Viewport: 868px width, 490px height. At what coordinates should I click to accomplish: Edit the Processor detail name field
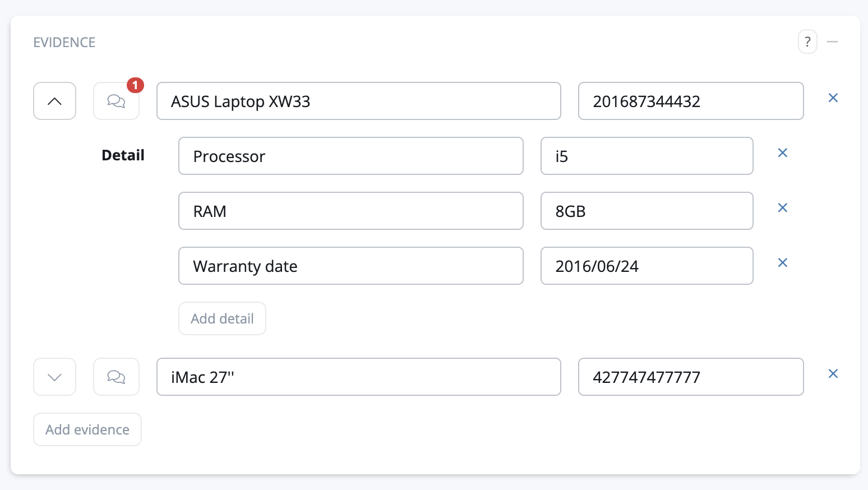click(350, 156)
